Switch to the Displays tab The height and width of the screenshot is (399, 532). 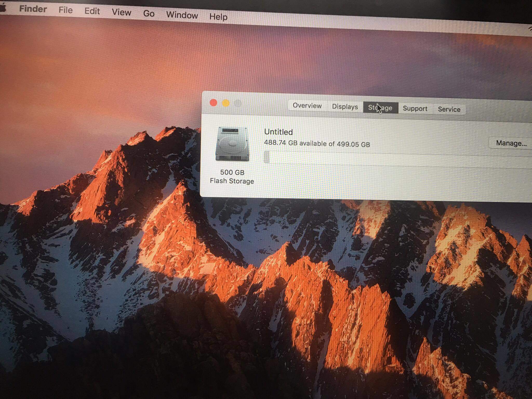tap(345, 107)
